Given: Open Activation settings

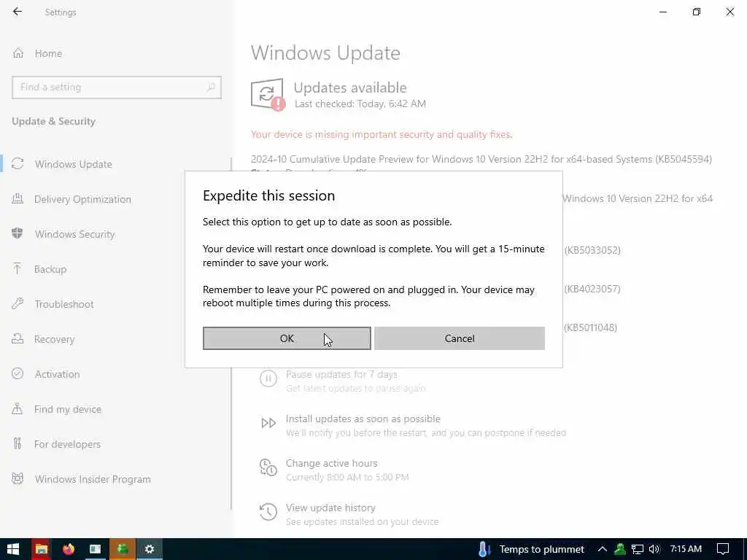Looking at the screenshot, I should (57, 374).
